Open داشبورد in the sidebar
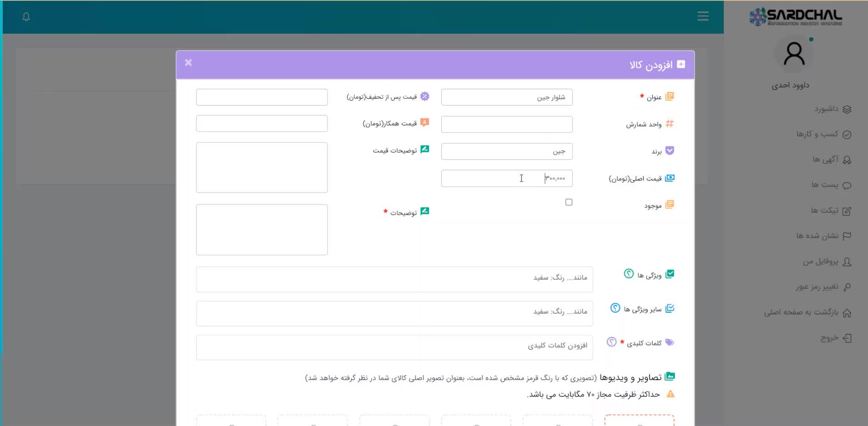 click(x=832, y=109)
